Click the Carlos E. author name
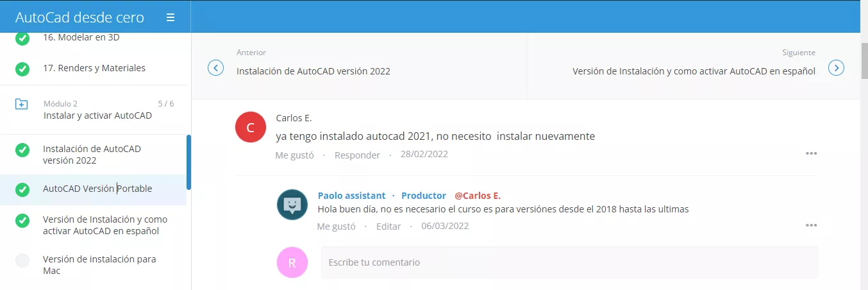The height and width of the screenshot is (290, 868). click(294, 118)
